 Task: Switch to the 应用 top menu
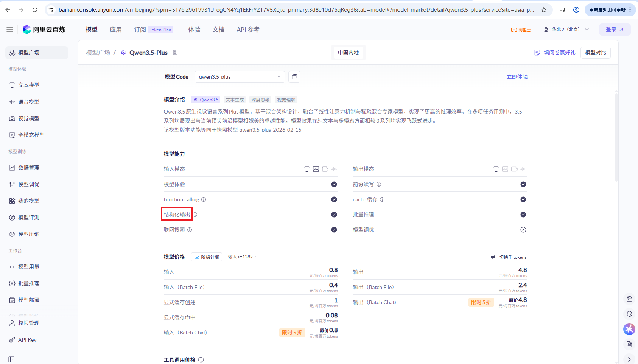pos(116,30)
